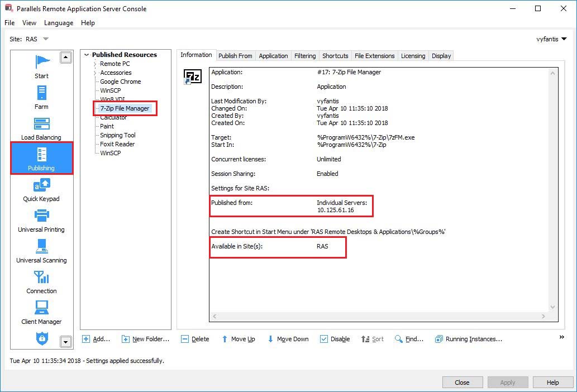Select Win8 VDI in resource tree

(113, 99)
